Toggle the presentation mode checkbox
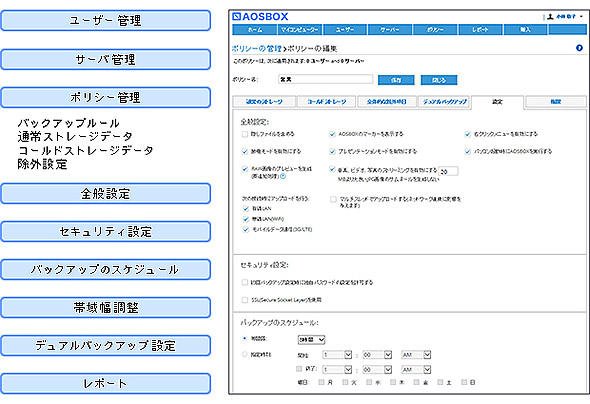 (x=332, y=151)
